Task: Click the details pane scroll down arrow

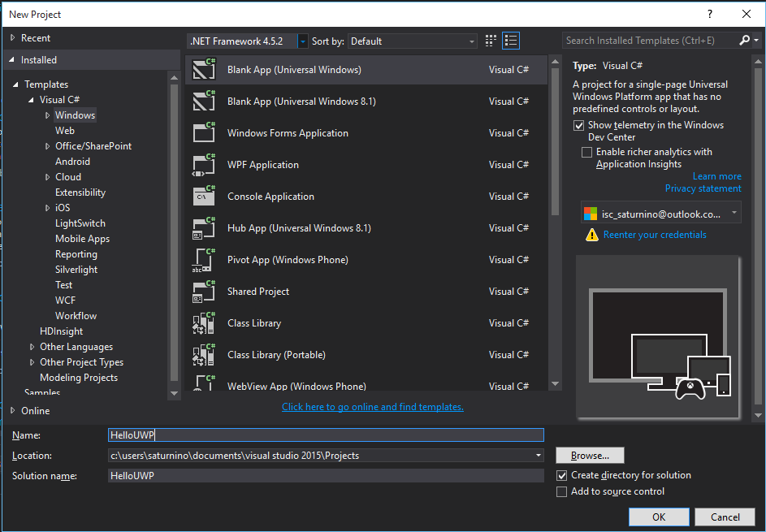Action: 758,415
